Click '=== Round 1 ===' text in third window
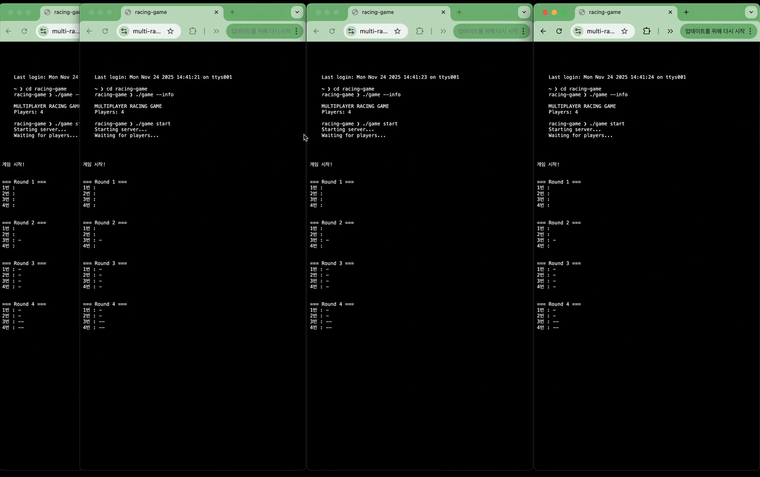Screen dimensions: 760x477 (332, 182)
